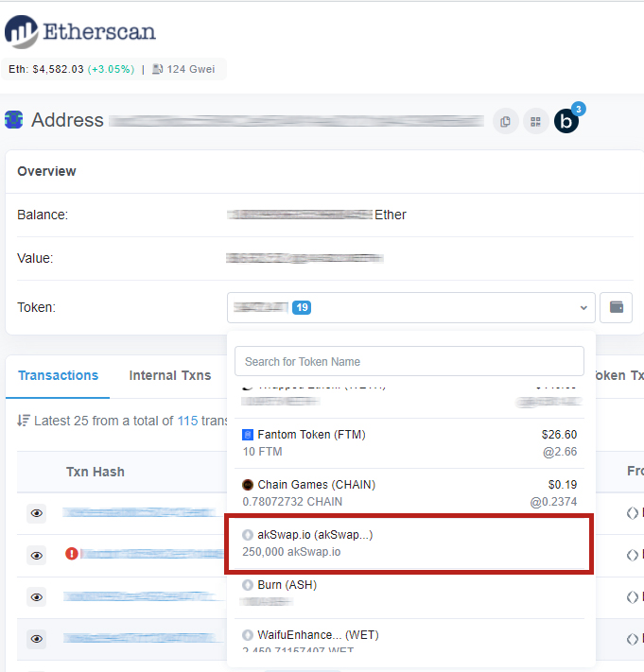Click the gas pump icon by 124 Gwei
Viewport: 644px width, 672px height.
[157, 69]
